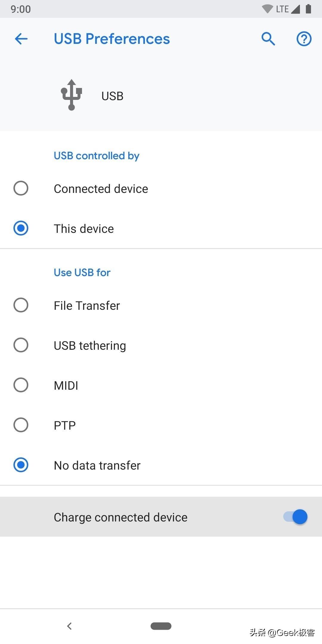The height and width of the screenshot is (644, 322).
Task: Choose PTP as the USB mode
Action: point(21,425)
